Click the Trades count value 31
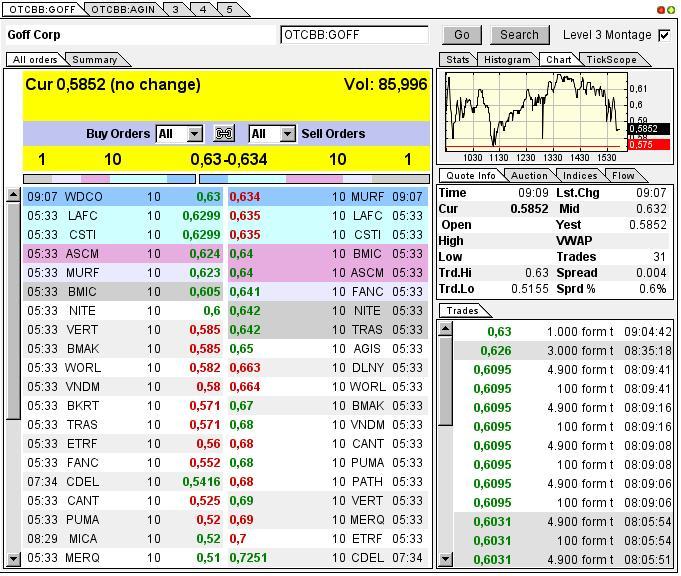Viewport: 681px width, 576px height. coord(659,257)
